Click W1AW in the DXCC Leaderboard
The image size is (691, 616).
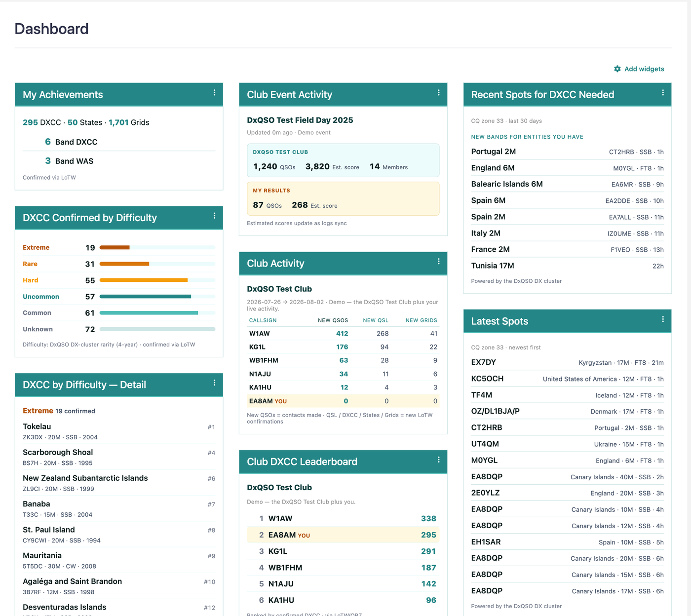280,518
